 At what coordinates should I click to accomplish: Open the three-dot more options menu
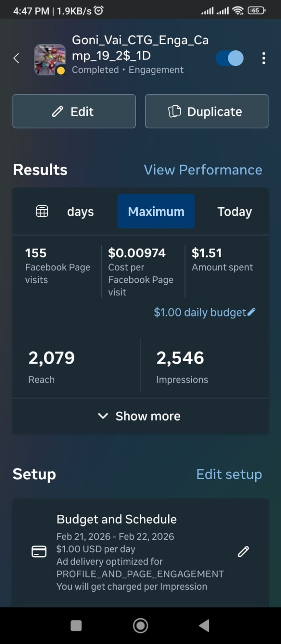click(264, 58)
